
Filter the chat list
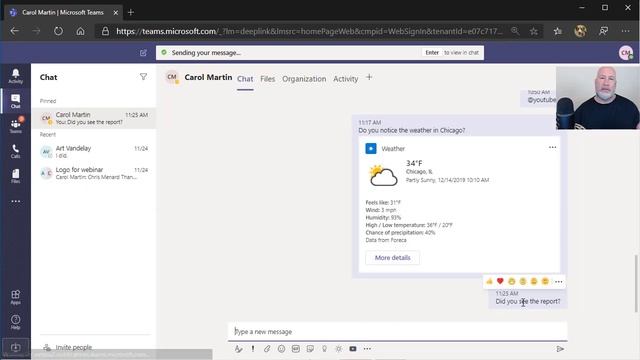tap(143, 77)
